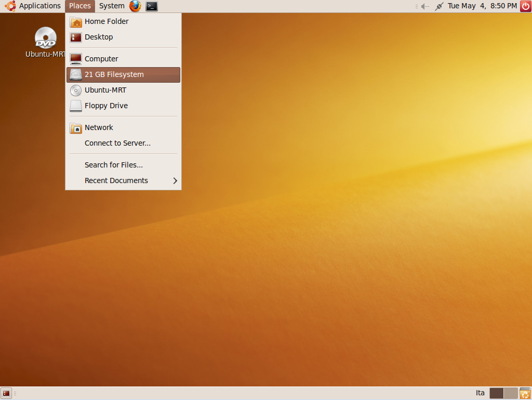Switch to the second lighter workspace
532x400 pixels.
511,393
